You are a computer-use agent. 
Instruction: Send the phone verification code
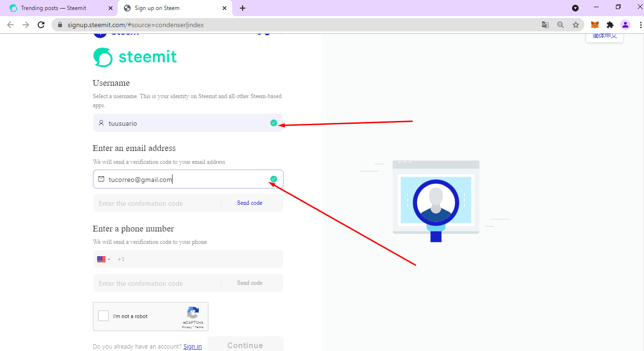click(250, 283)
